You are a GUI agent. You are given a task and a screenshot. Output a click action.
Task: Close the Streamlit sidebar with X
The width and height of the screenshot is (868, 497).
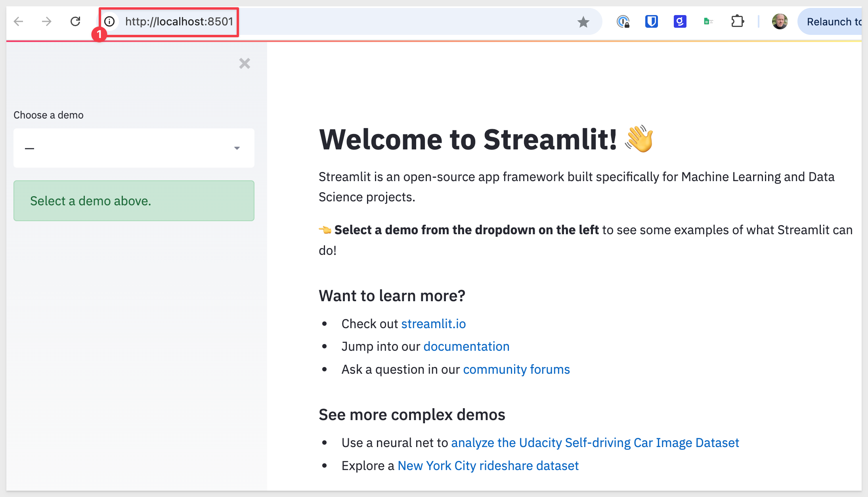[x=245, y=63]
